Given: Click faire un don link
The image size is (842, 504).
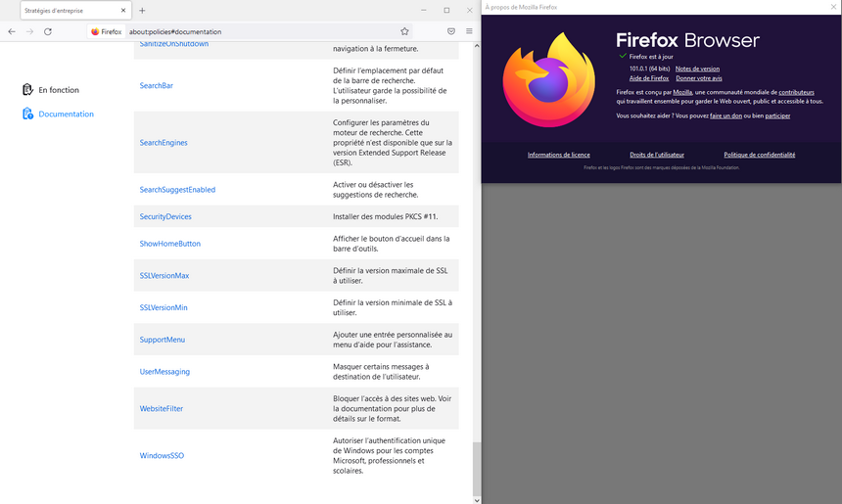Looking at the screenshot, I should pos(725,115).
